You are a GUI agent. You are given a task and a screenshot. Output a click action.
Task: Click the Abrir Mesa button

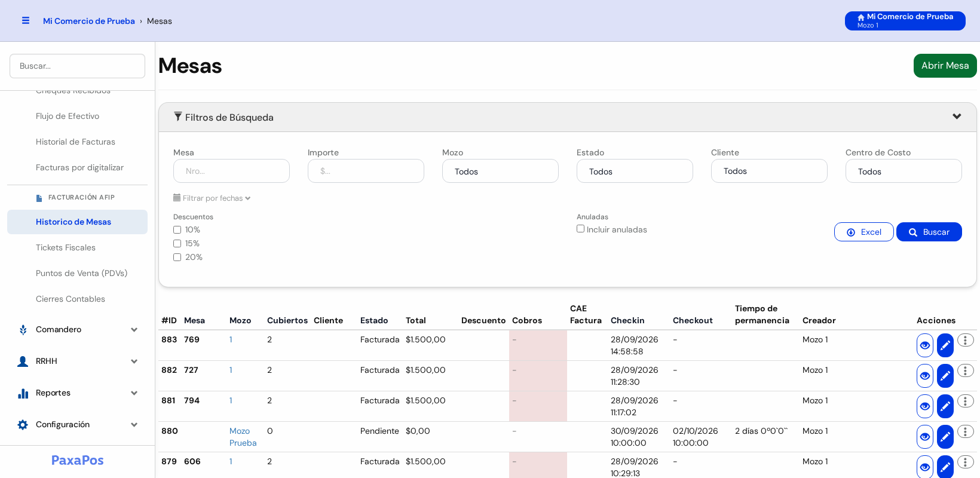[x=945, y=66]
